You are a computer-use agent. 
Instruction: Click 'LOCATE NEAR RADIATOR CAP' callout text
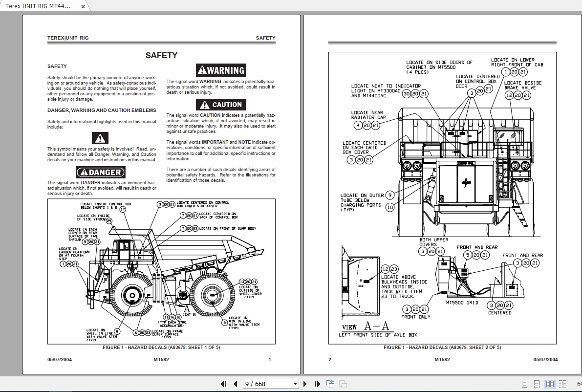pos(368,115)
